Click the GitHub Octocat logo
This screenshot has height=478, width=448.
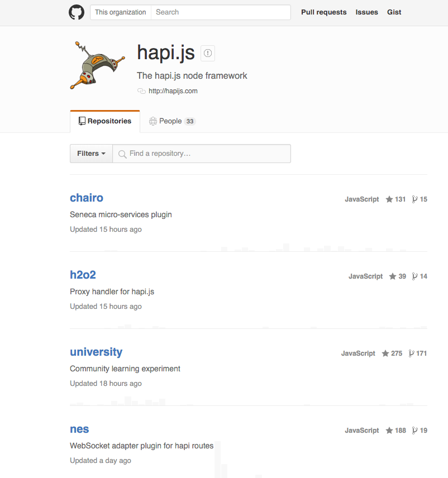pyautogui.click(x=77, y=12)
